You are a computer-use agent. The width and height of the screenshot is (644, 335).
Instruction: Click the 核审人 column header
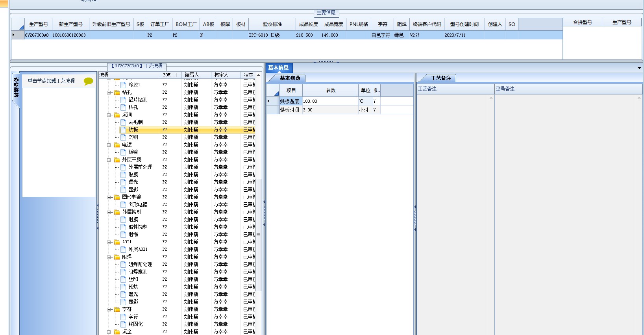(226, 75)
